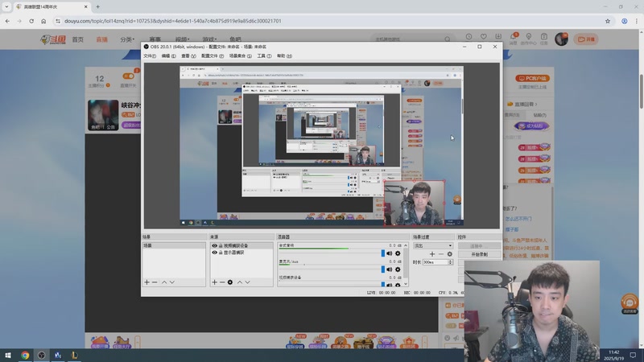Viewport: 644px width, 362px height.
Task: Add a new source with plus icon
Action: point(214,282)
